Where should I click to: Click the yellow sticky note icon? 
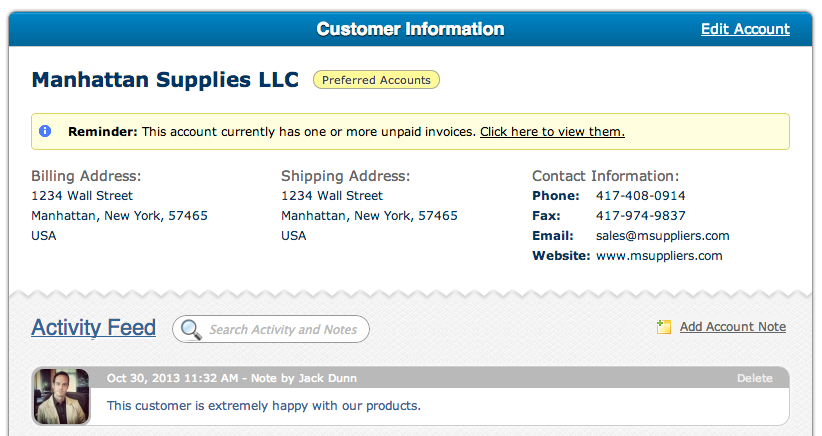tap(664, 327)
